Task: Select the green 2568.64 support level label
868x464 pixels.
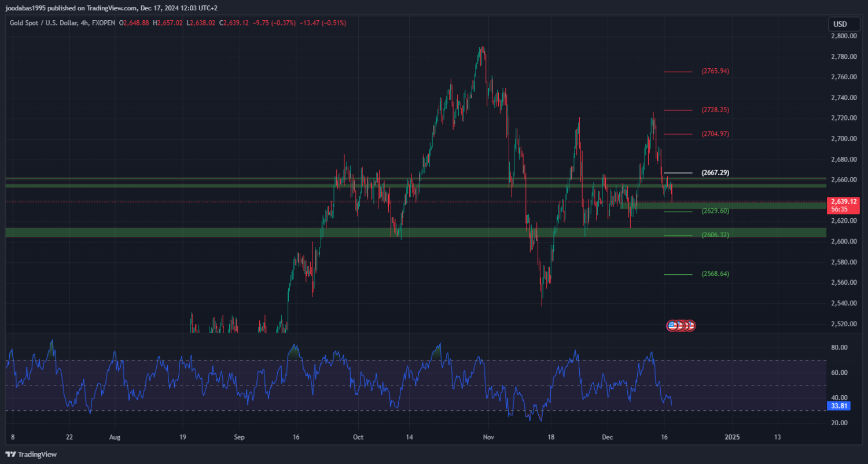Action: 715,274
